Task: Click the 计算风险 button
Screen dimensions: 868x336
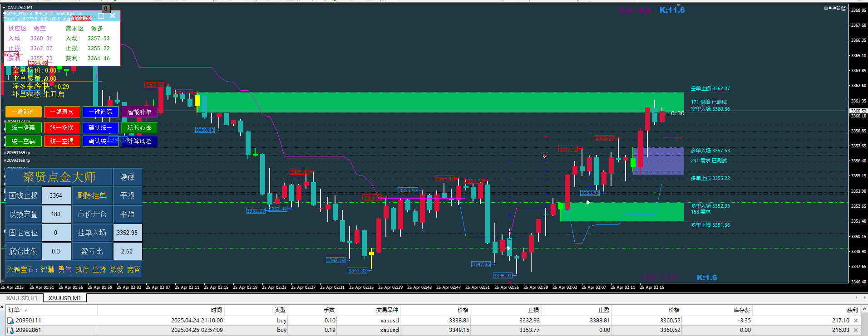Action: 139,141
